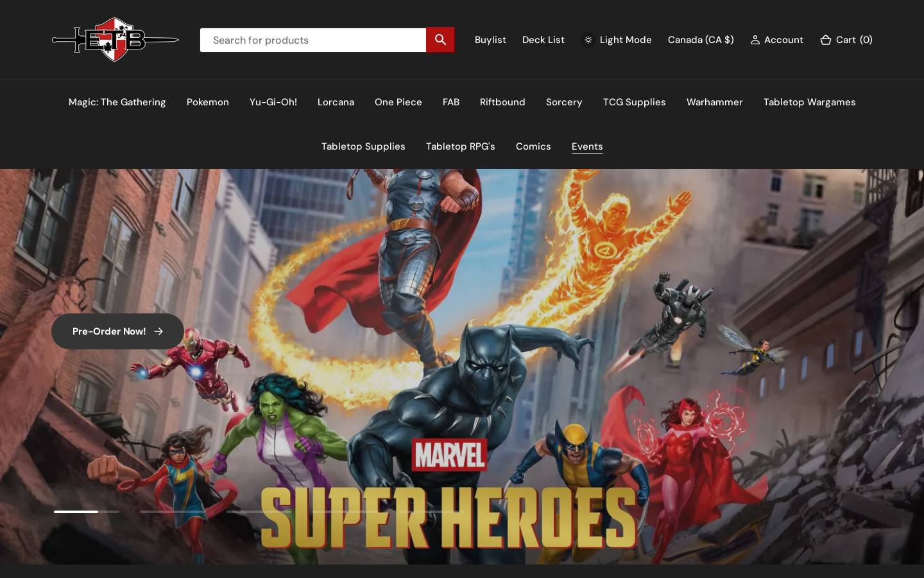Open the Lorcana menu

point(336,102)
